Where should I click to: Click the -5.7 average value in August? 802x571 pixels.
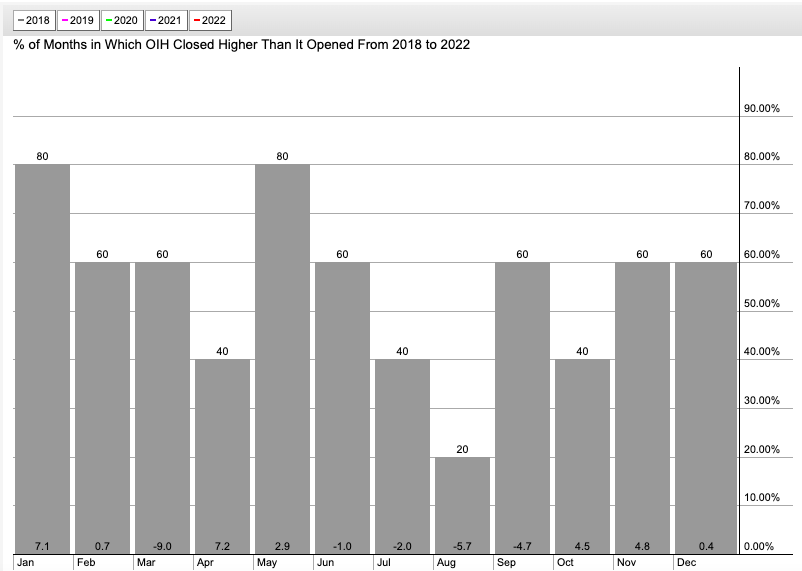point(462,546)
